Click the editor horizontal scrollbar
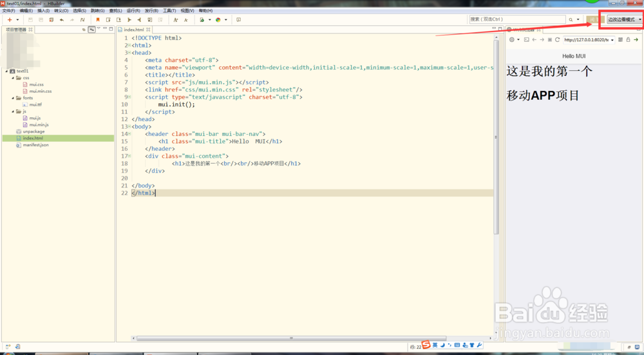The width and height of the screenshot is (644, 355). click(x=291, y=338)
